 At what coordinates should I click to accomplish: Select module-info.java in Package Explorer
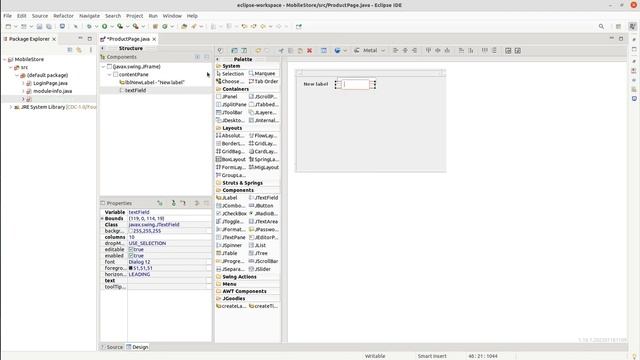[x=52, y=91]
